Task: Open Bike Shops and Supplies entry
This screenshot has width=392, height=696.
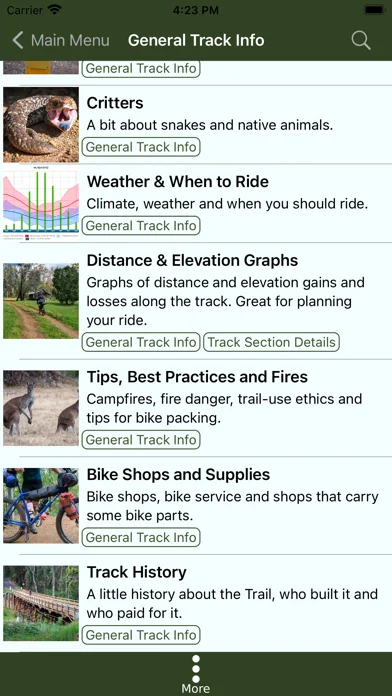Action: (x=178, y=475)
